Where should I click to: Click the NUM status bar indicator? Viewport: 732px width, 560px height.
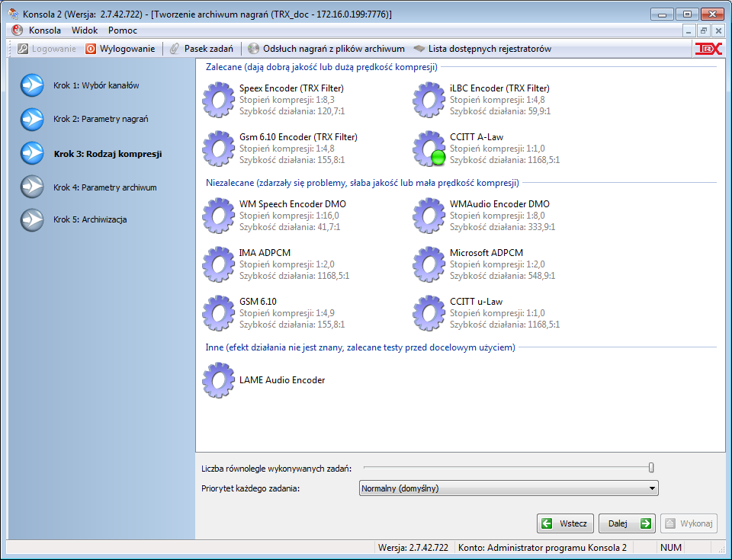click(x=671, y=547)
